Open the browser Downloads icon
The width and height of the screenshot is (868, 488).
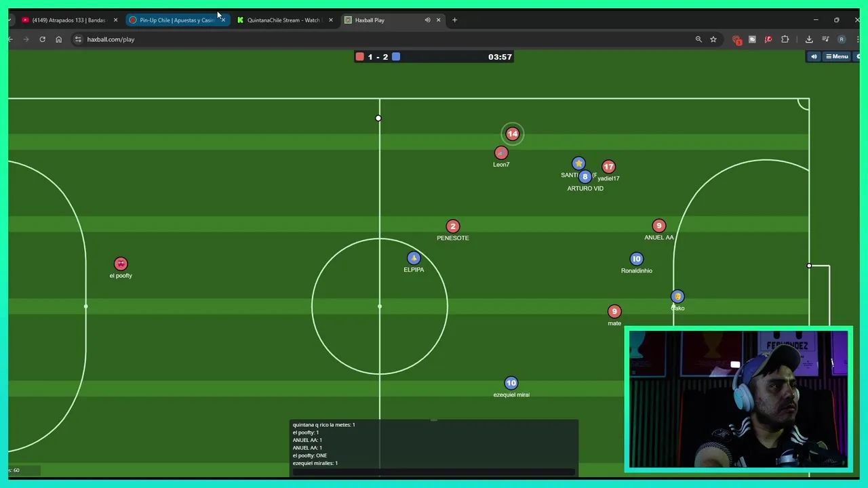(809, 39)
